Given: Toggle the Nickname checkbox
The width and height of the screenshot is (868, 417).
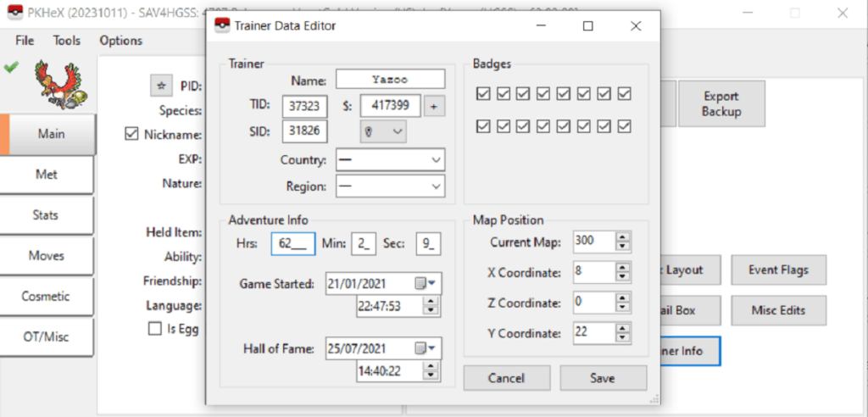Looking at the screenshot, I should 131,134.
